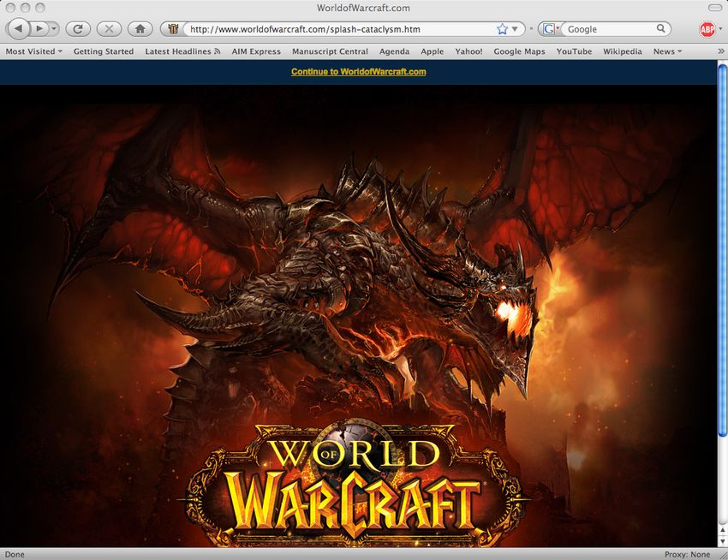Open the Wikipedia bookmark

point(622,51)
